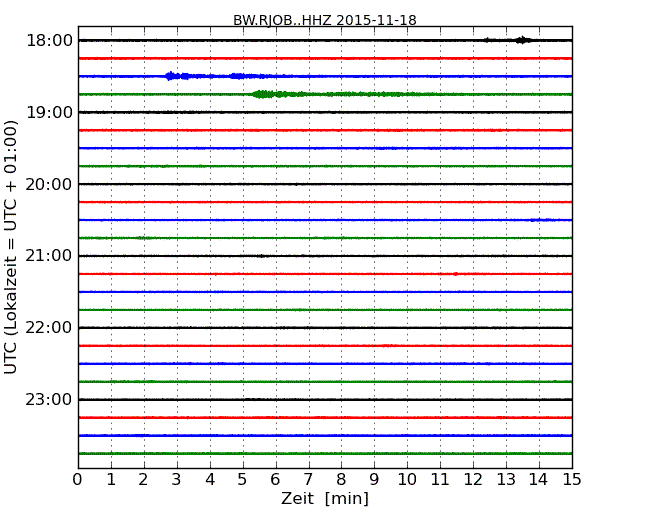Click the x-axis tick label 1

point(111,480)
